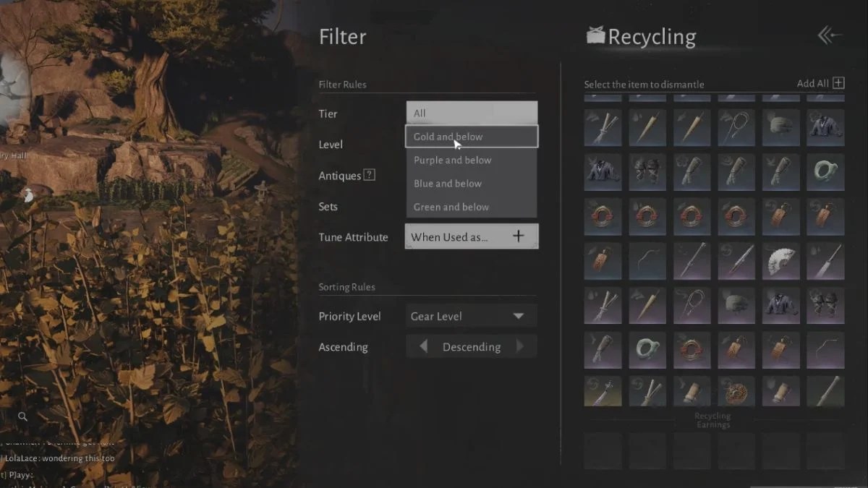Pick the jade ring between glove and red ring

point(647,350)
